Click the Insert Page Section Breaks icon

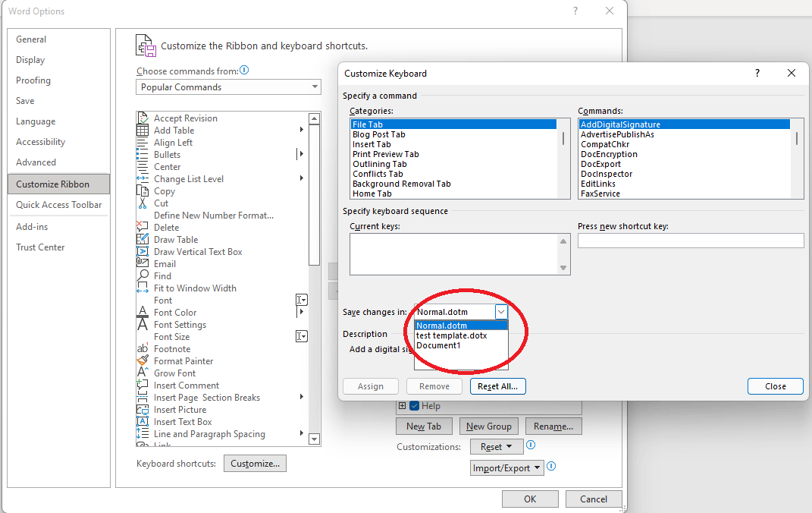(x=143, y=398)
